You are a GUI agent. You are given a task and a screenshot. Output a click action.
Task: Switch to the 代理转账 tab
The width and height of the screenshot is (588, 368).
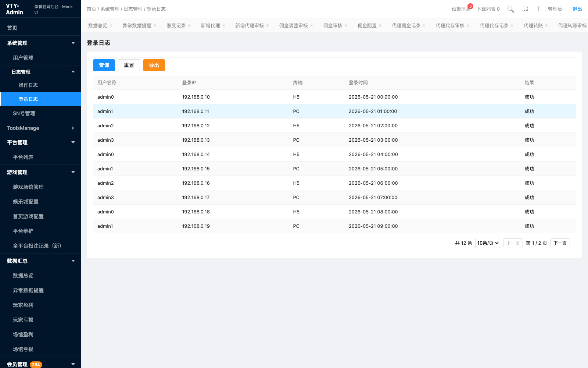coord(533,26)
